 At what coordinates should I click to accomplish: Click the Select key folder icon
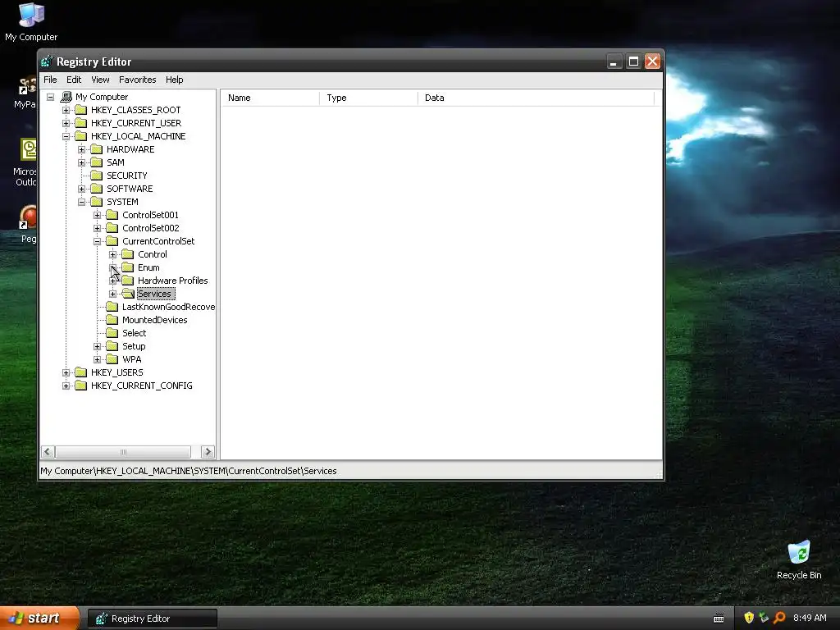click(112, 333)
